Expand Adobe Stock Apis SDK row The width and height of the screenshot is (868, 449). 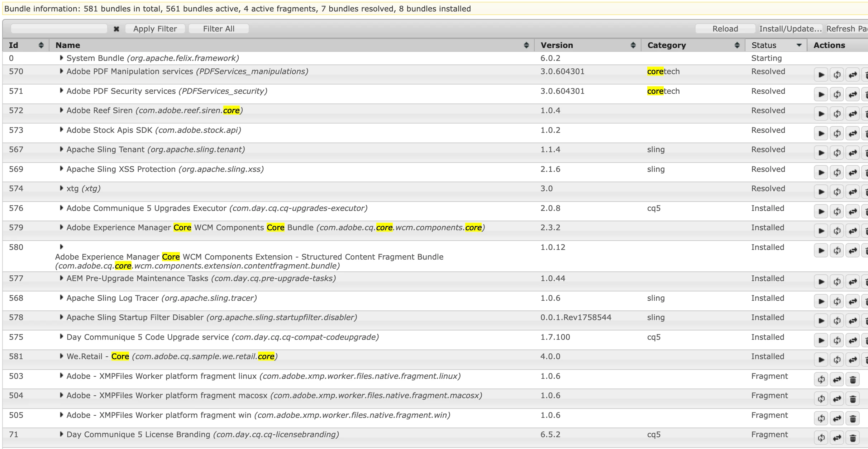point(61,130)
